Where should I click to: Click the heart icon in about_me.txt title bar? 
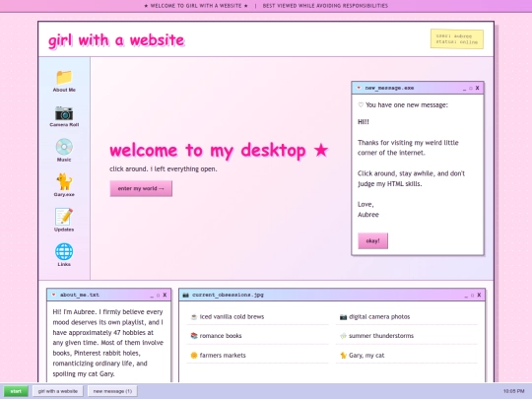click(x=53, y=295)
